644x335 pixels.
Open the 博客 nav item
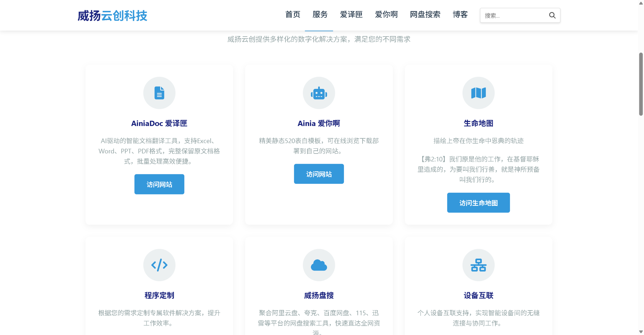tap(460, 15)
